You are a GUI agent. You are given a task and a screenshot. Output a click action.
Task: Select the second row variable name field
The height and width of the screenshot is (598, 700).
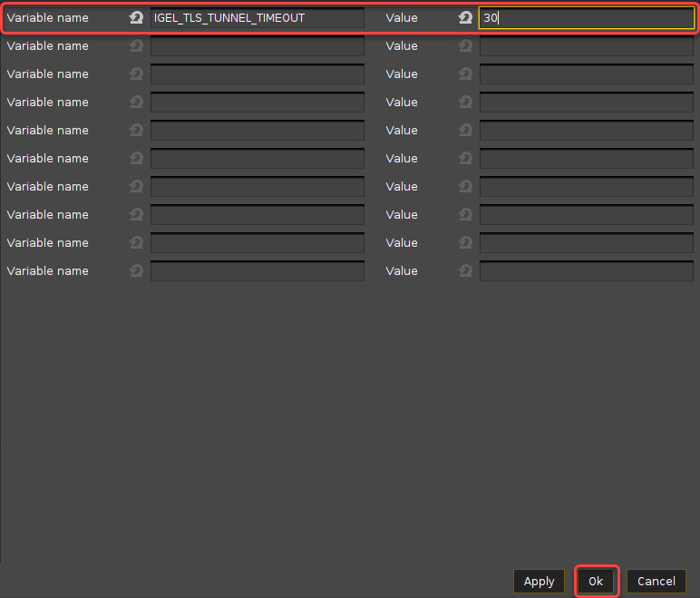257,46
